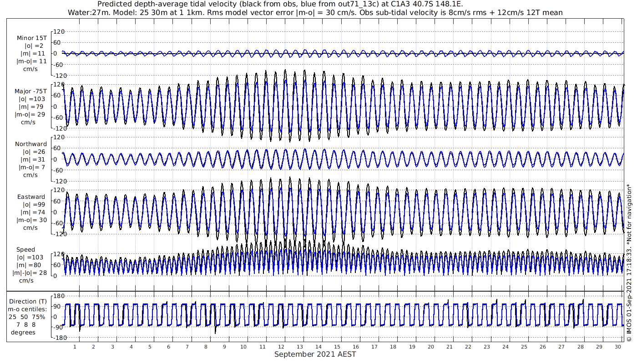Click the 'Major -75T' panel label
Screen dimensions: 637x364
coord(30,91)
